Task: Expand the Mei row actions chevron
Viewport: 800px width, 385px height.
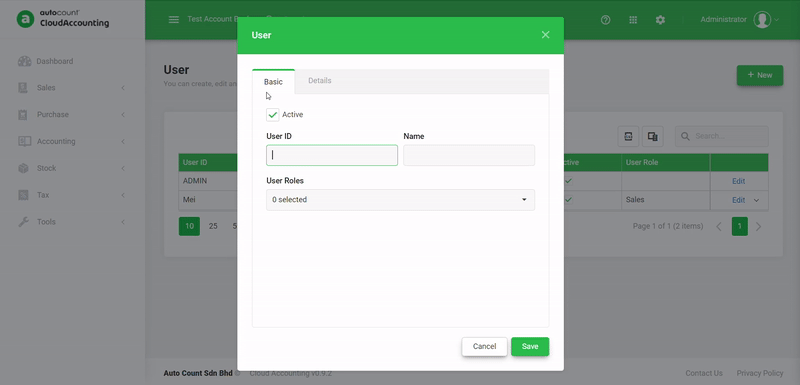Action: click(x=756, y=200)
